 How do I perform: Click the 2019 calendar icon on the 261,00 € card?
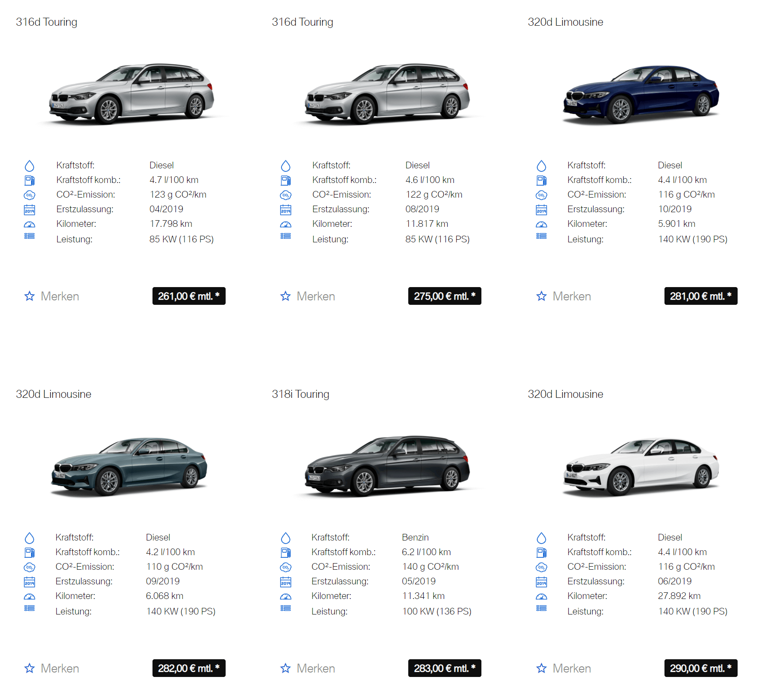(29, 210)
